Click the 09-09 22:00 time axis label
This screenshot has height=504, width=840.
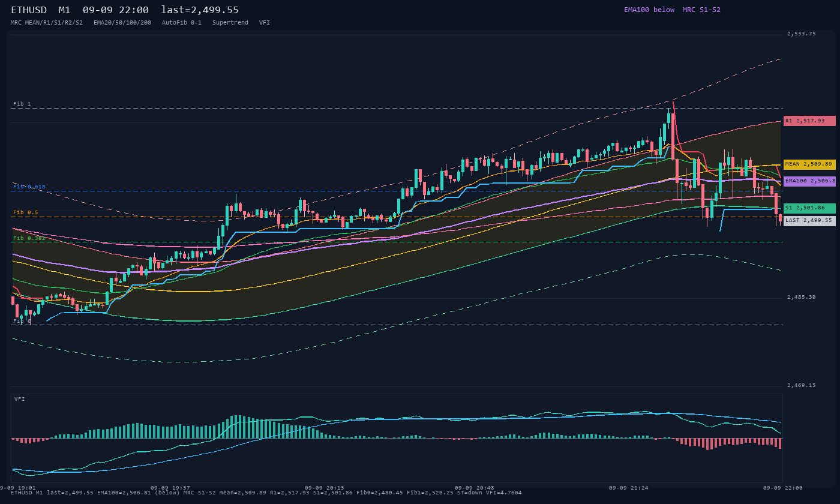pyautogui.click(x=783, y=488)
